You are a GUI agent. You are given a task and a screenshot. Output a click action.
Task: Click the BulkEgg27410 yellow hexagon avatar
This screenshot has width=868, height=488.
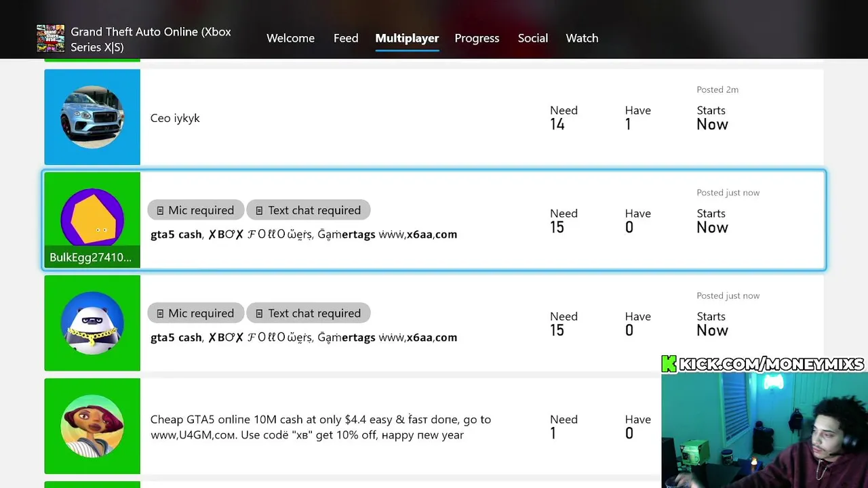92,218
